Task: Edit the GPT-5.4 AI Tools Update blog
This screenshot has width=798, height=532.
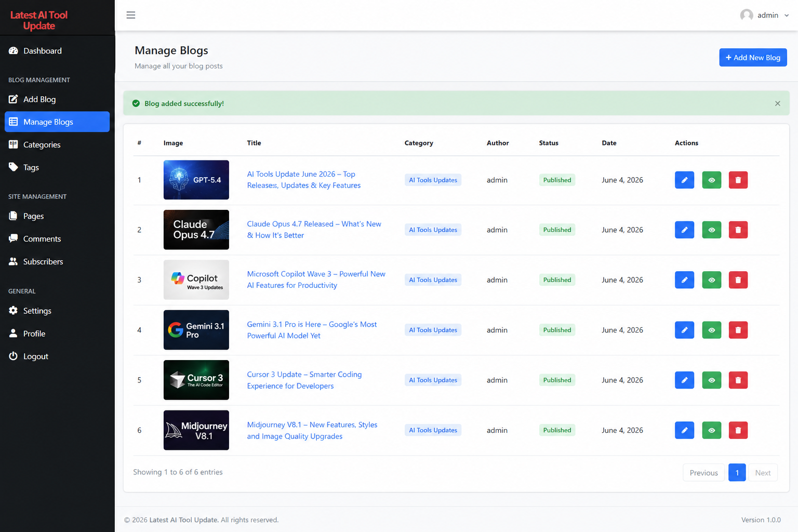Action: [684, 180]
